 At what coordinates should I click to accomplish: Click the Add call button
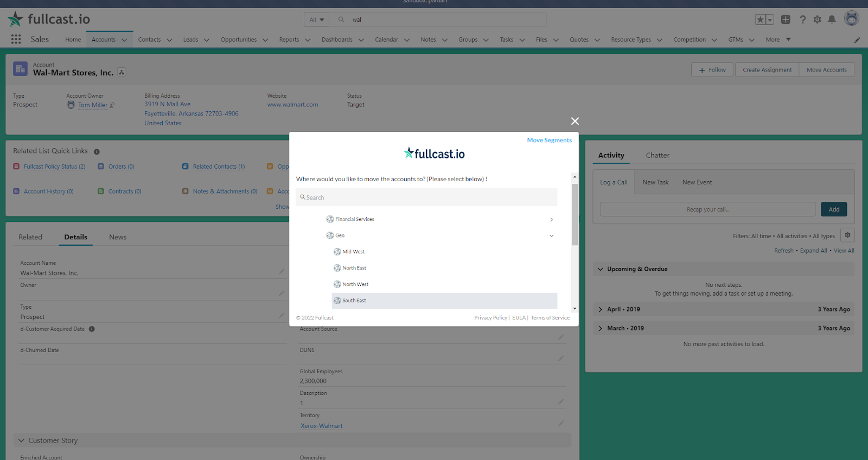(x=834, y=209)
